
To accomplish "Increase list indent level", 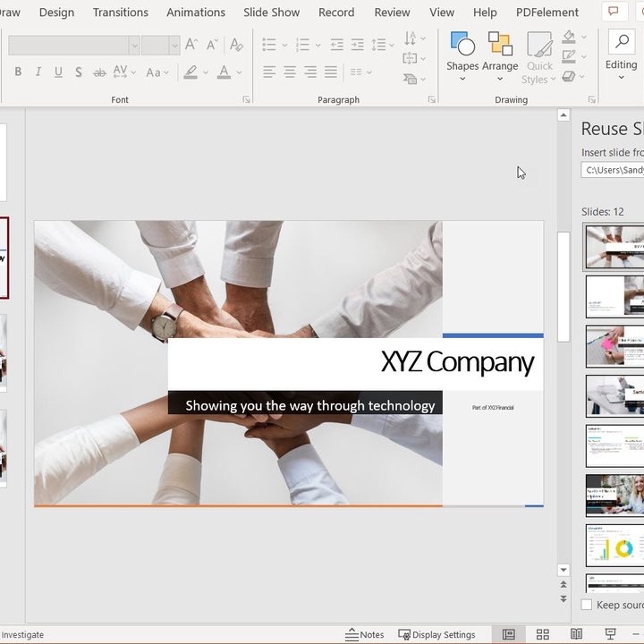I will (357, 45).
